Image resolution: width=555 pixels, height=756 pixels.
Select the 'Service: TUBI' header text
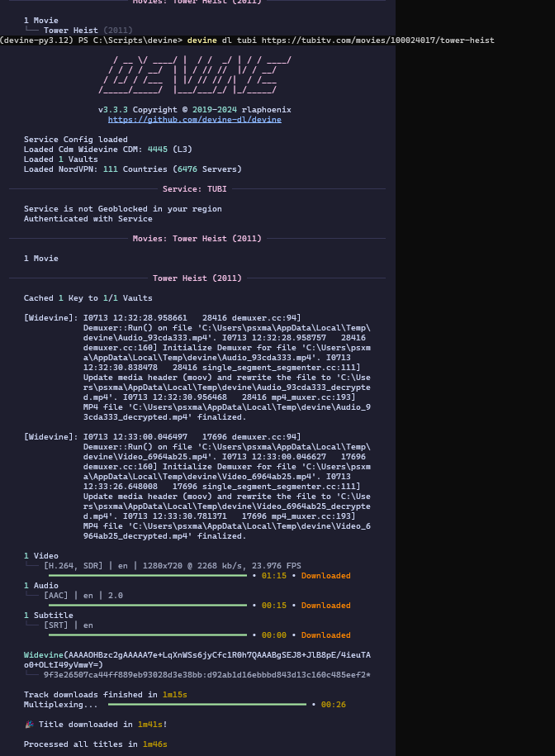pos(195,189)
